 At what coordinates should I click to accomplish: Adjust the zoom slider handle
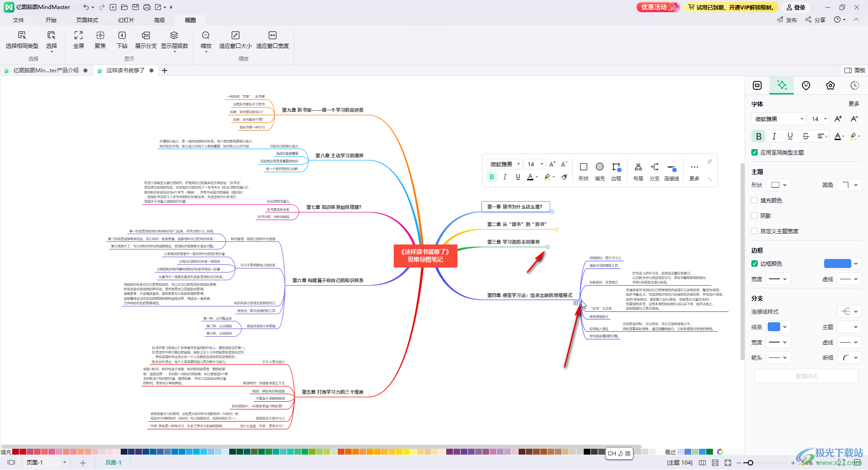750,463
